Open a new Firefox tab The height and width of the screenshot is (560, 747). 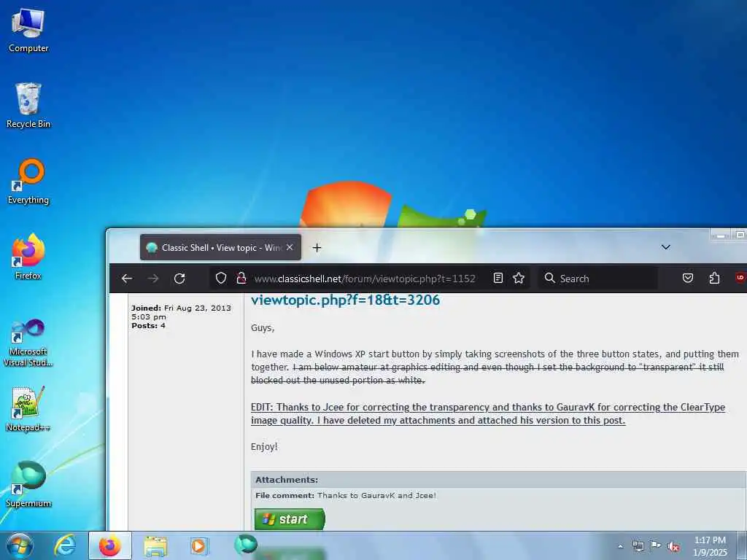coord(317,248)
